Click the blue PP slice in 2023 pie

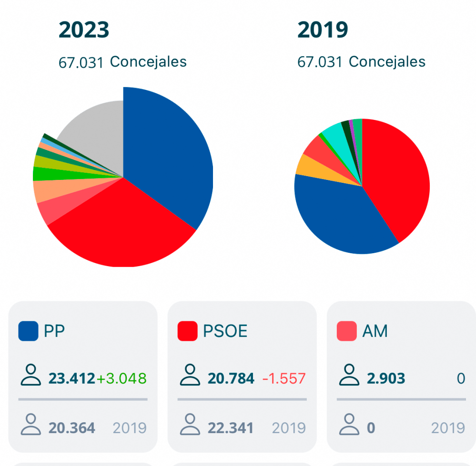(167, 157)
